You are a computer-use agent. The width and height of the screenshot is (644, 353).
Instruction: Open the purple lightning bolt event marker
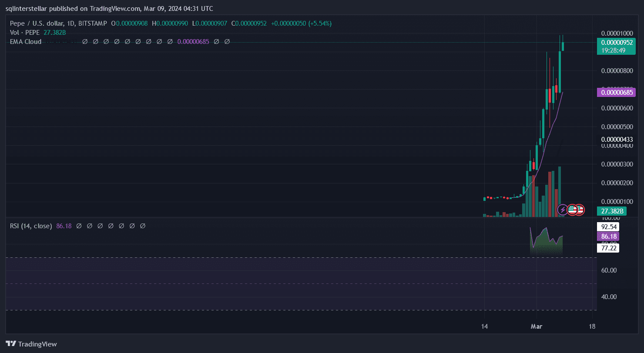tap(563, 210)
